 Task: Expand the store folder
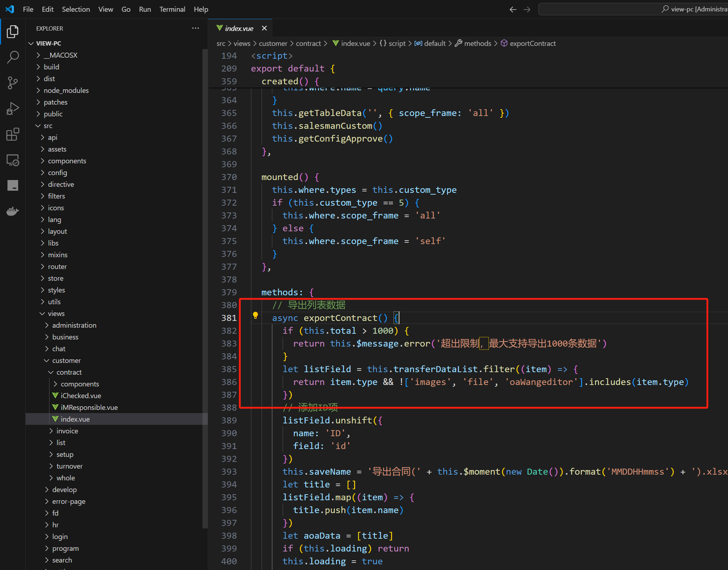[117, 278]
